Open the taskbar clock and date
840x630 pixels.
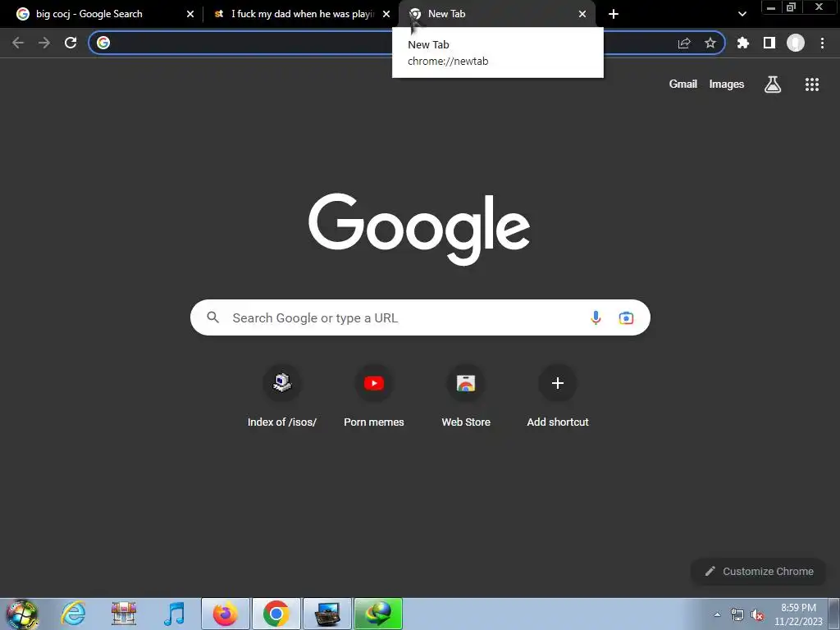(x=798, y=614)
